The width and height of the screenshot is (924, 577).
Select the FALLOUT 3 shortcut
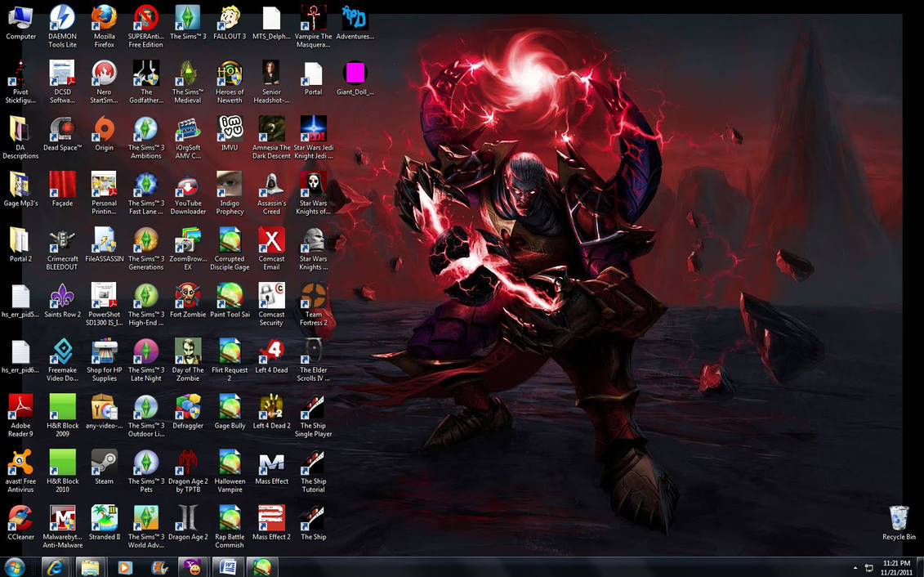point(230,22)
